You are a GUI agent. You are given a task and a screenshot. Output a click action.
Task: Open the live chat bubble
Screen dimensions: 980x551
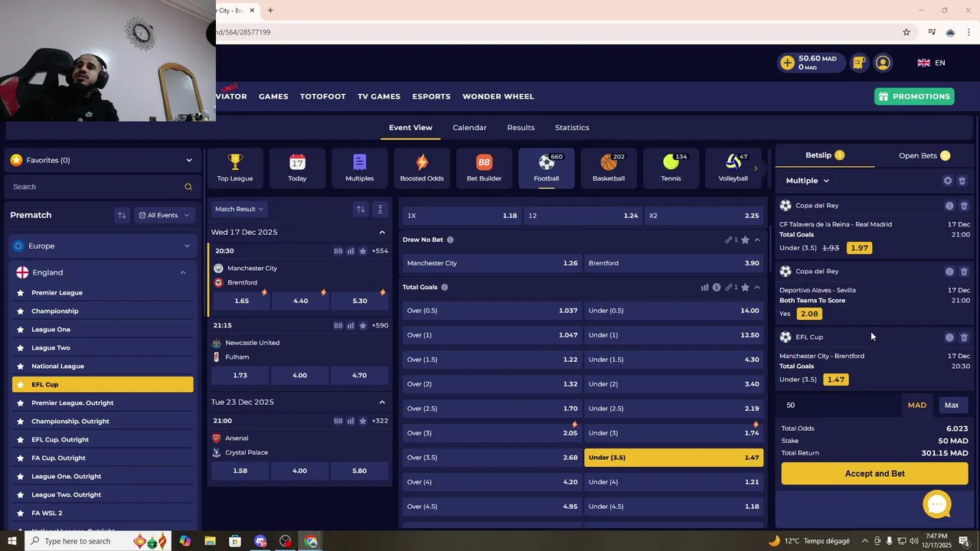[x=937, y=504]
